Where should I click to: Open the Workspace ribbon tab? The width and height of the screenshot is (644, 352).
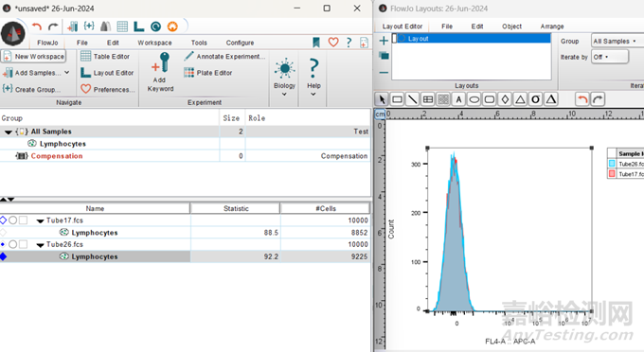[154, 43]
